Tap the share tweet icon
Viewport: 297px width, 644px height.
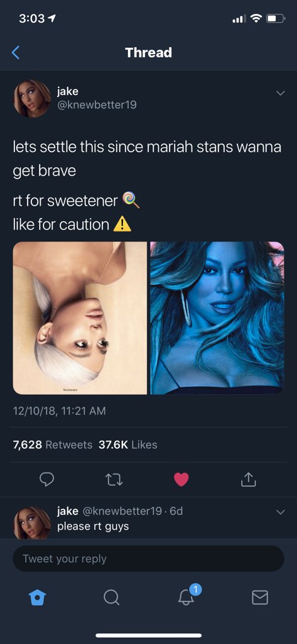point(249,479)
